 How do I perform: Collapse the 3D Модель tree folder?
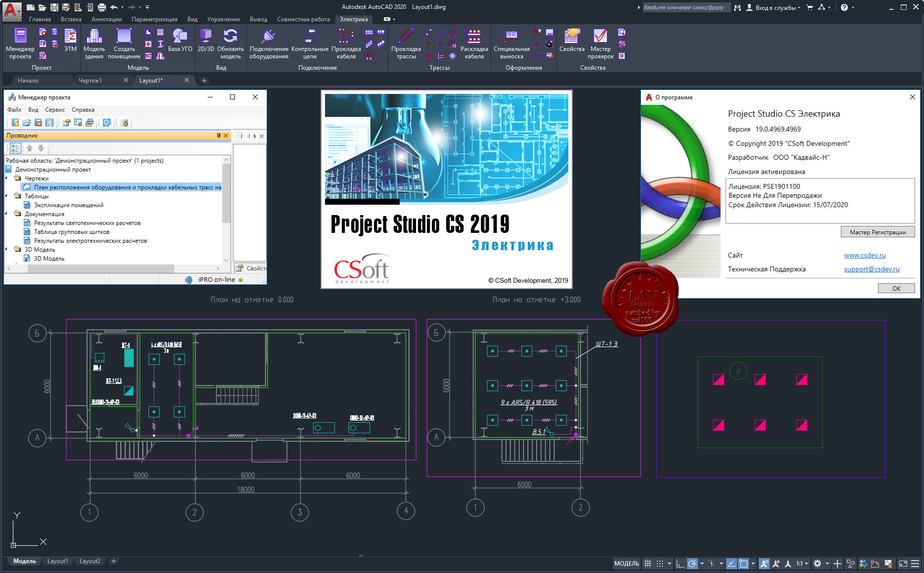click(6, 249)
